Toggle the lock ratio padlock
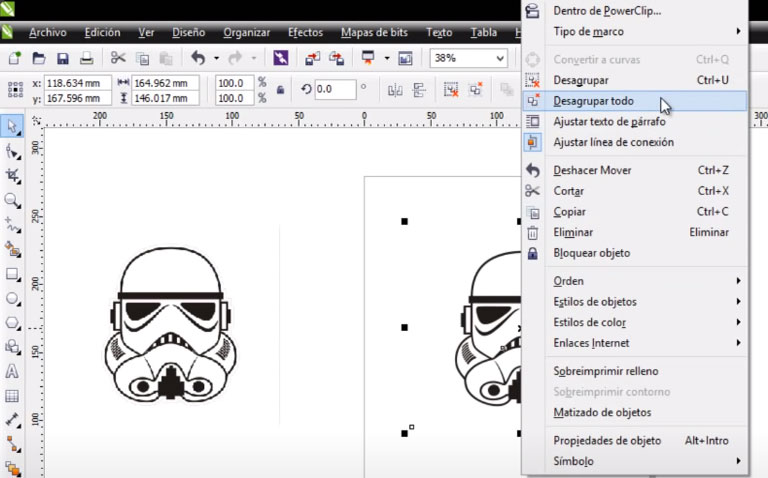 [x=280, y=90]
